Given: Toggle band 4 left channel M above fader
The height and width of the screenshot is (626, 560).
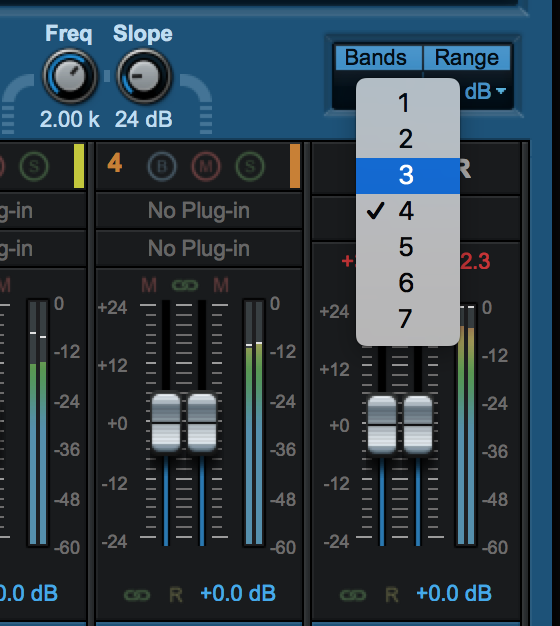Looking at the screenshot, I should click(x=149, y=286).
